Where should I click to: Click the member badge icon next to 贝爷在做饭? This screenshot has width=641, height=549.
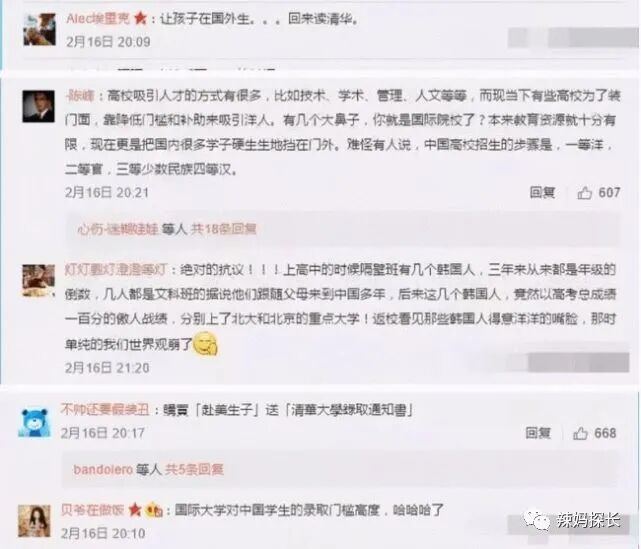pyautogui.click(x=154, y=510)
